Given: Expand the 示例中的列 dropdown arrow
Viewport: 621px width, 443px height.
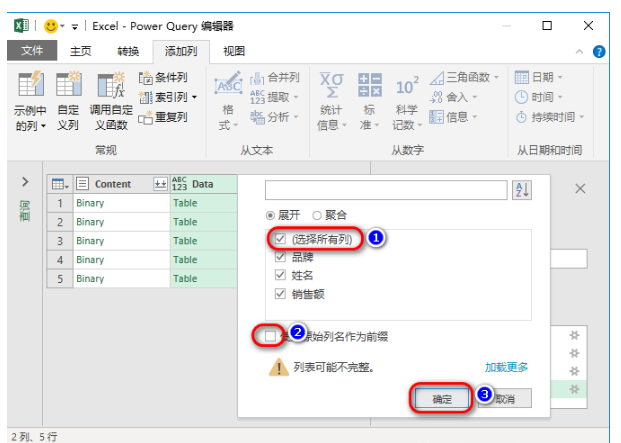Looking at the screenshot, I should (44, 126).
